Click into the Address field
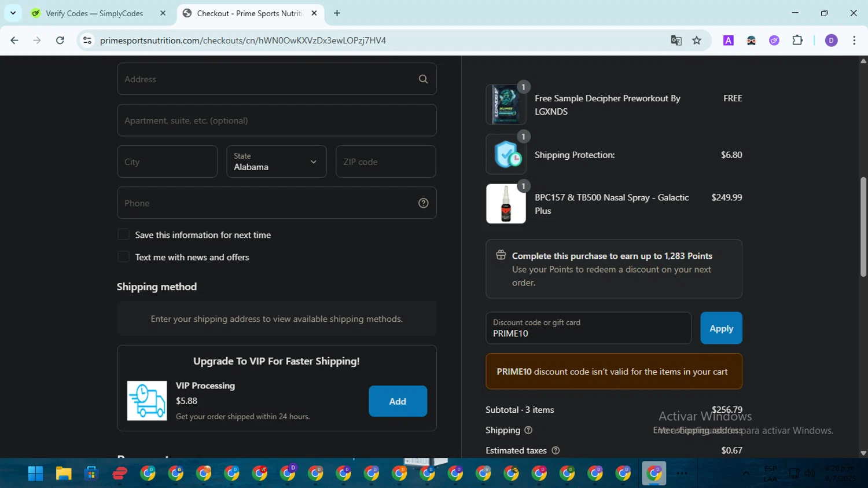The width and height of the screenshot is (868, 488). click(x=277, y=79)
